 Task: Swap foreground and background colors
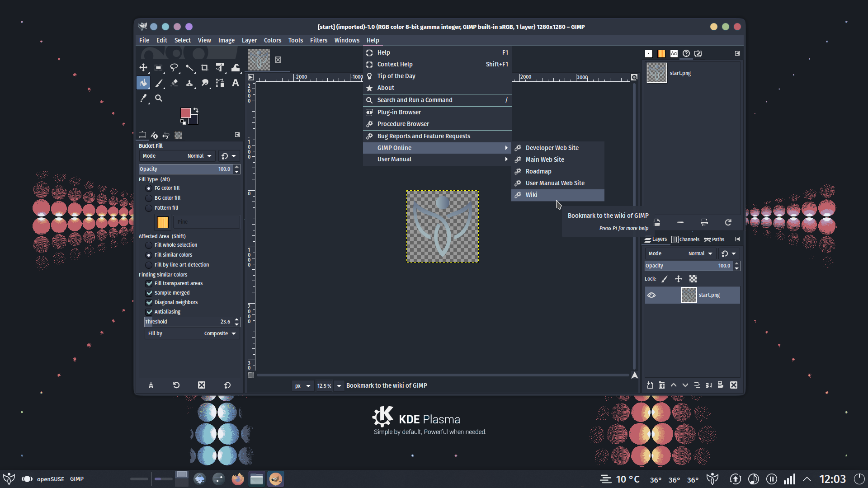coord(196,110)
